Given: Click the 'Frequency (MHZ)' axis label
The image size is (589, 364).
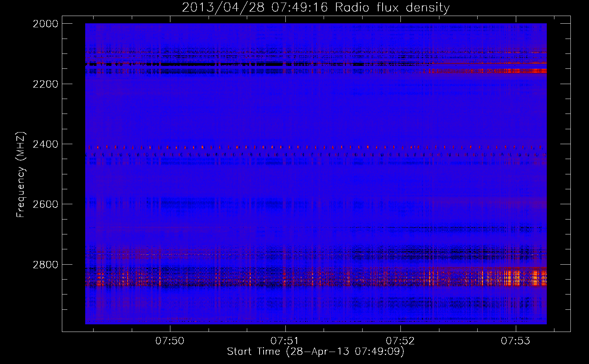Looking at the screenshot, I should click(x=21, y=175).
